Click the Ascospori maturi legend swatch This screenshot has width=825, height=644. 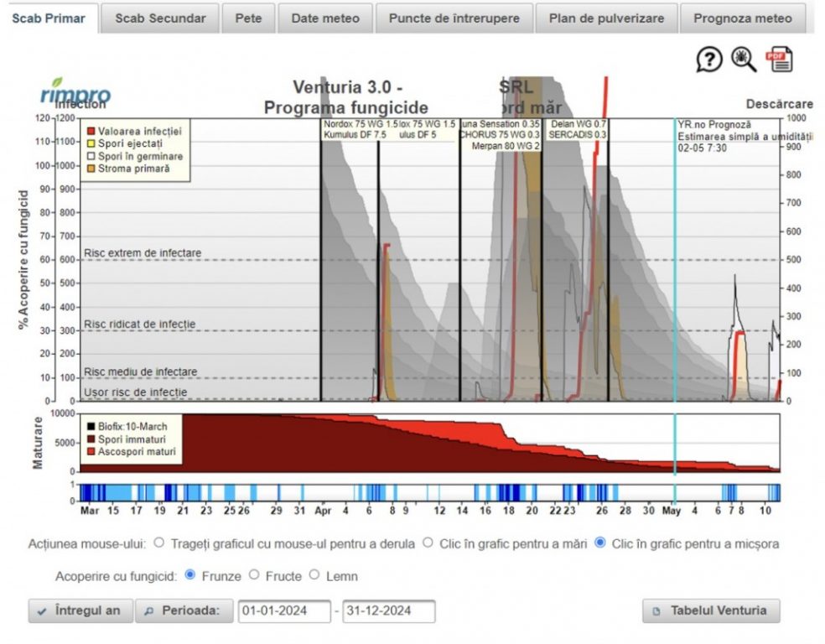click(91, 452)
